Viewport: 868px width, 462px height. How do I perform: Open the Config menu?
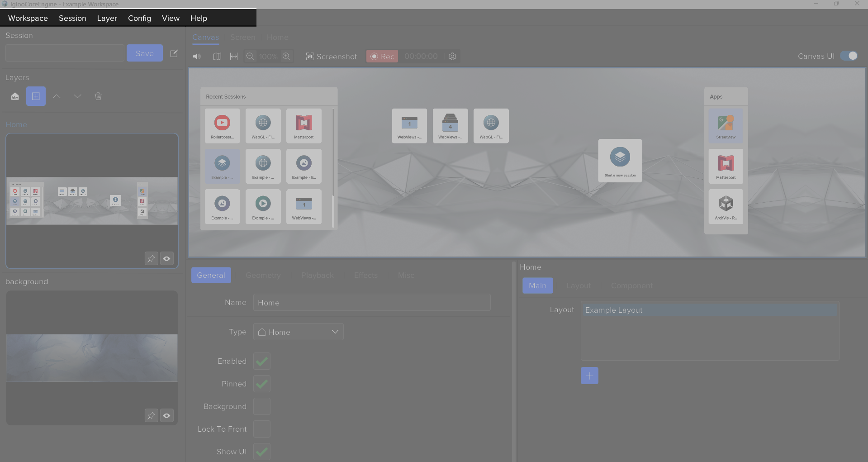point(139,18)
